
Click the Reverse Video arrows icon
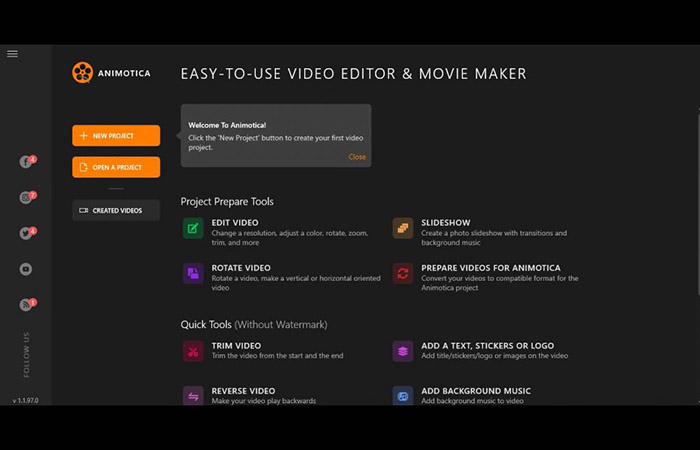(193, 396)
